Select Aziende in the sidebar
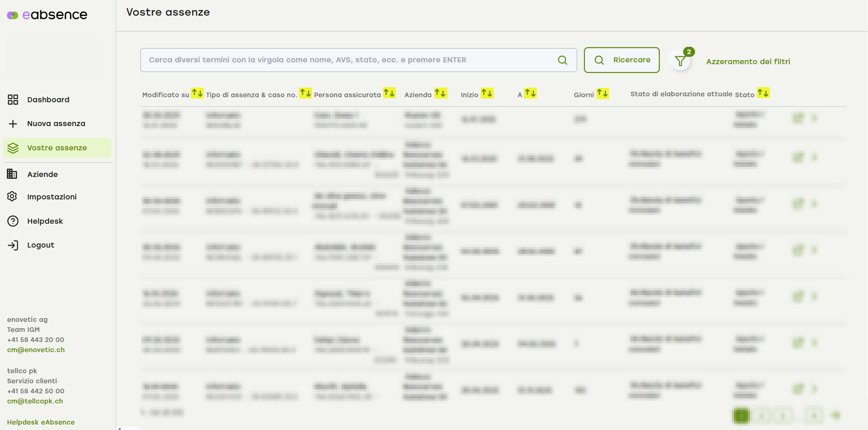The image size is (868, 430). tap(42, 175)
